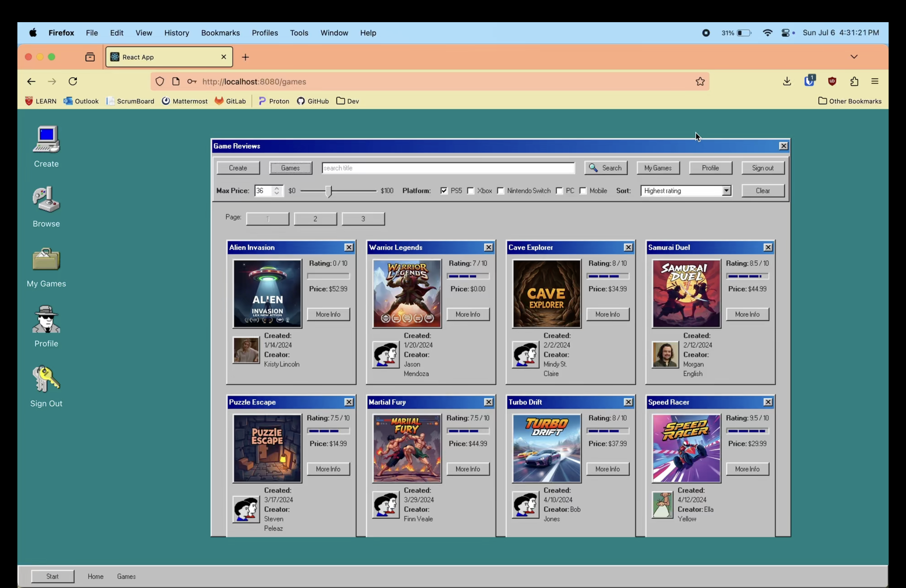
Task: Click the Clear filters button
Action: point(763,190)
